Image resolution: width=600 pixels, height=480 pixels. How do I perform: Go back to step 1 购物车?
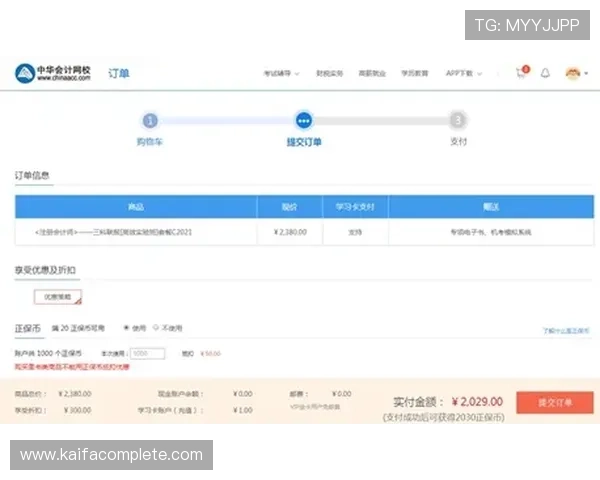pos(150,121)
